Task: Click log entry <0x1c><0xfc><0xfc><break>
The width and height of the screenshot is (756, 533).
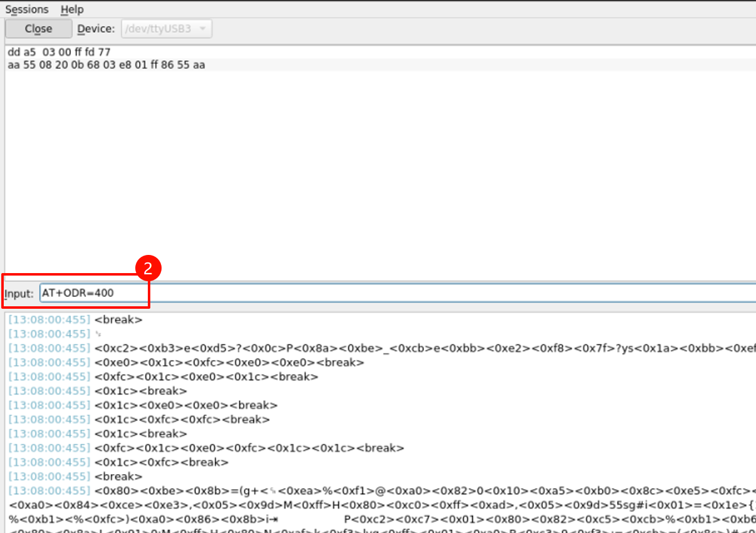Action: coord(182,420)
